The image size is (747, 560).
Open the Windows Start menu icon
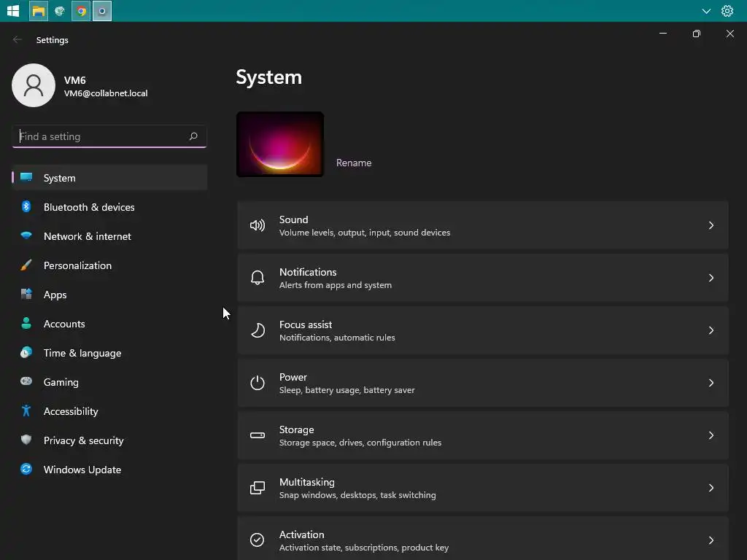point(13,10)
